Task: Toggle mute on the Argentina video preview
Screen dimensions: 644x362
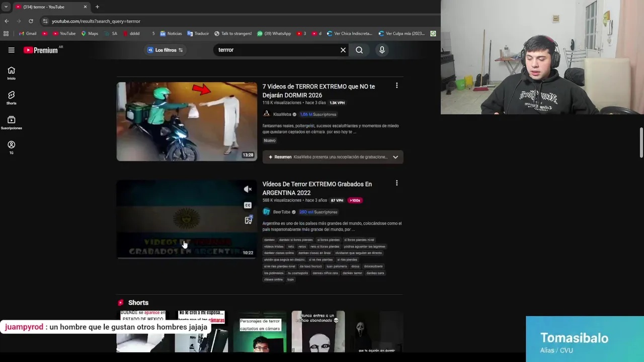Action: pyautogui.click(x=248, y=189)
